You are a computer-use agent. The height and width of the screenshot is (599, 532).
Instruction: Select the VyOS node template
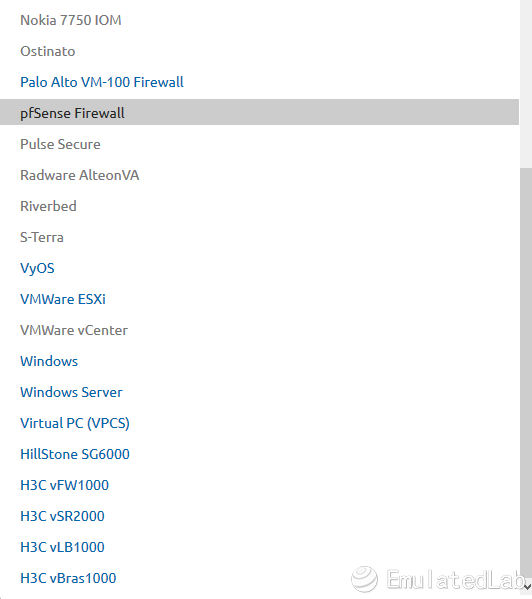(259, 268)
